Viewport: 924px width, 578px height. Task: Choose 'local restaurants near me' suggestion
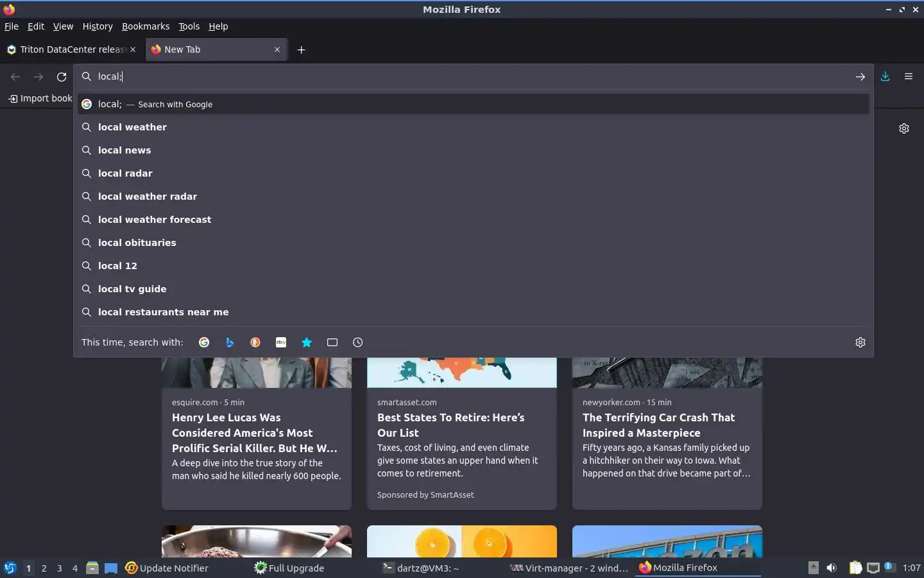[x=474, y=312]
